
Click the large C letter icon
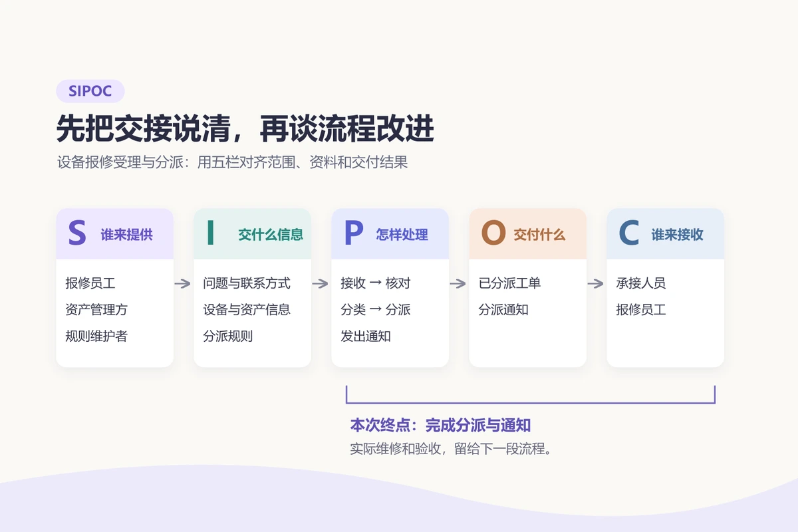[x=628, y=233]
